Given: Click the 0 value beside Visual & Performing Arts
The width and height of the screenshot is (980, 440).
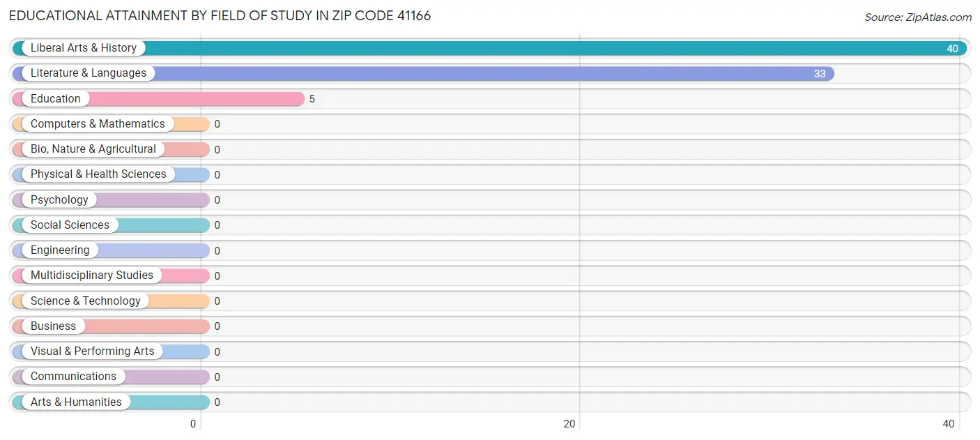Looking at the screenshot, I should pos(217,352).
